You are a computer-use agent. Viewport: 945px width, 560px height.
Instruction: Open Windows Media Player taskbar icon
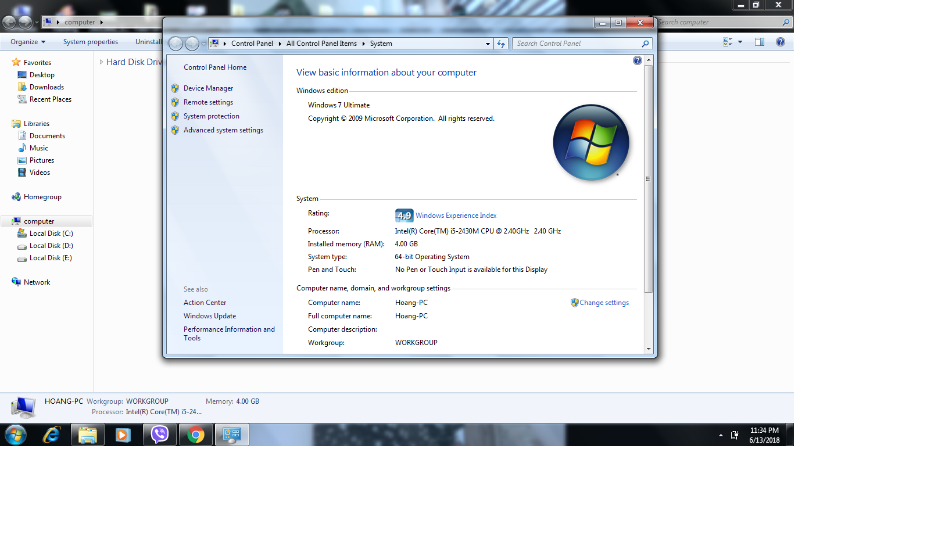[123, 435]
